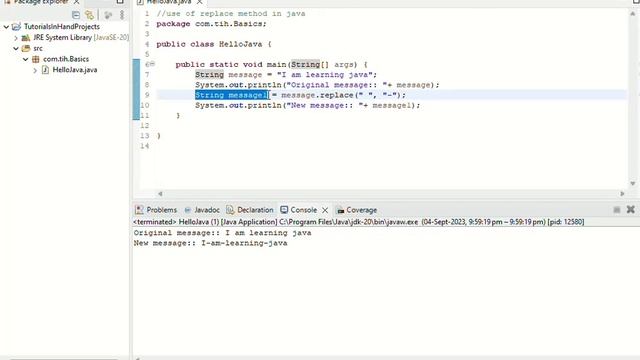
Task: Open HelloJava.java from the tree
Action: tap(75, 70)
